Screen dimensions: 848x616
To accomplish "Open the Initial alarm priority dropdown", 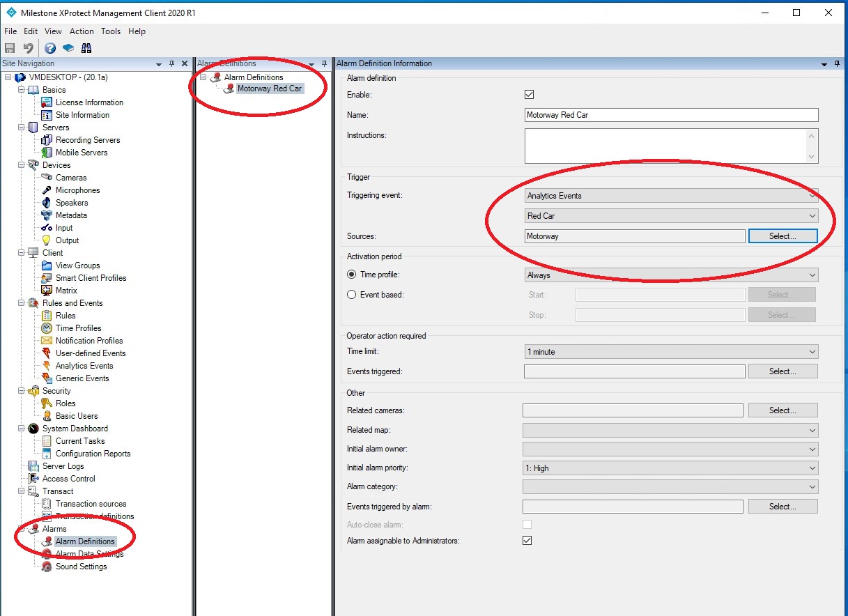I will click(670, 468).
